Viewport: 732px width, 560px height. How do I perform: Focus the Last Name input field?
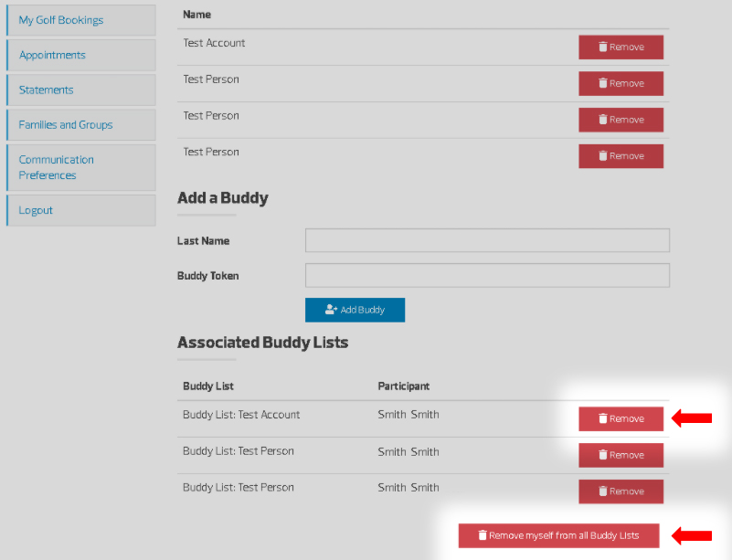point(487,240)
